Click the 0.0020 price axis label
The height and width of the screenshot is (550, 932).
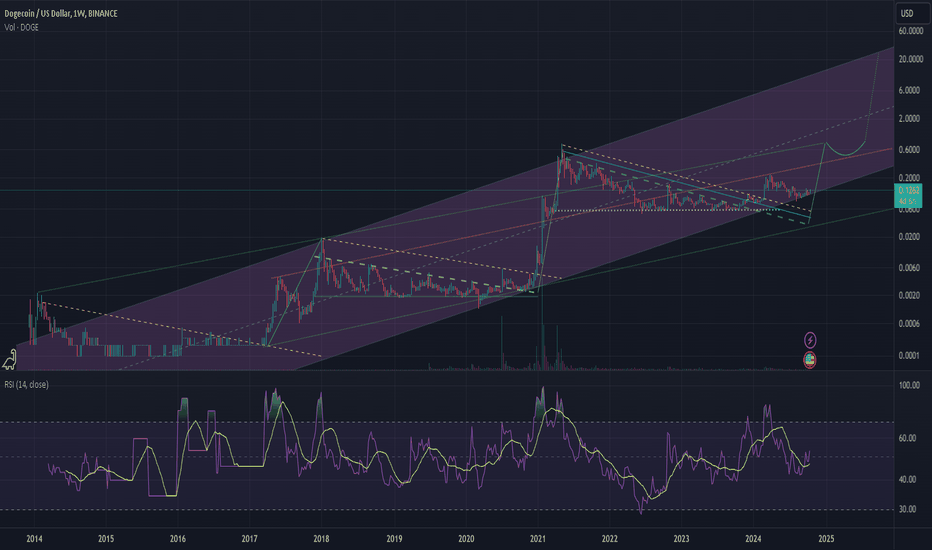tap(911, 296)
